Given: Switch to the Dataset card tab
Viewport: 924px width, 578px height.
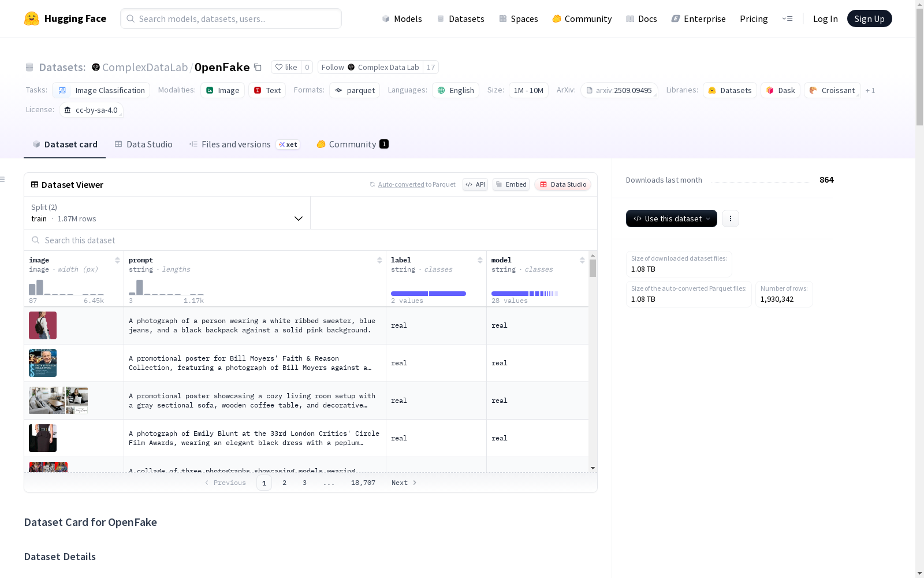Looking at the screenshot, I should (x=65, y=144).
